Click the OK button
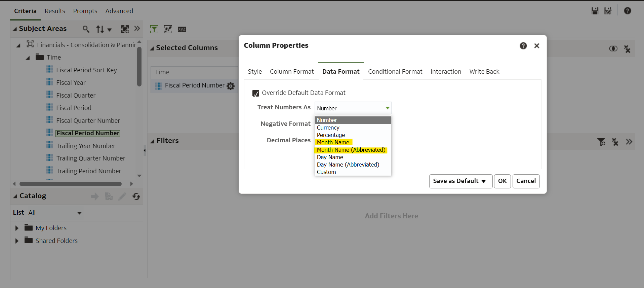 tap(502, 181)
